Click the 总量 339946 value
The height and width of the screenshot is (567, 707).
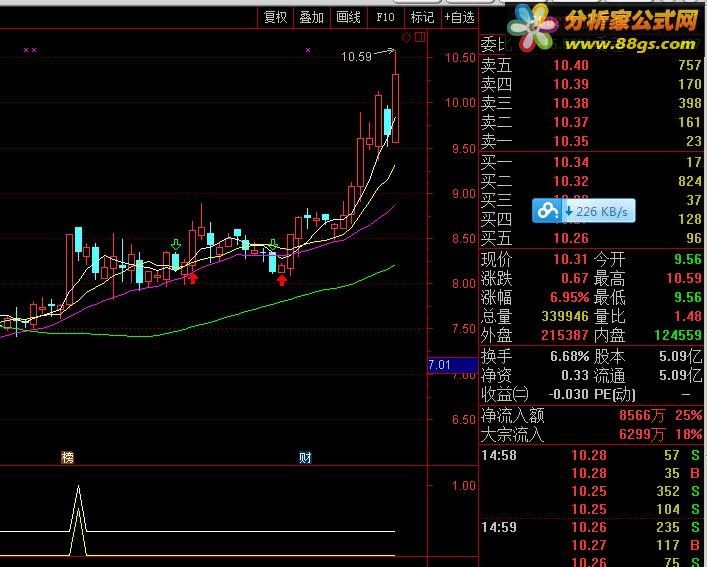[565, 316]
